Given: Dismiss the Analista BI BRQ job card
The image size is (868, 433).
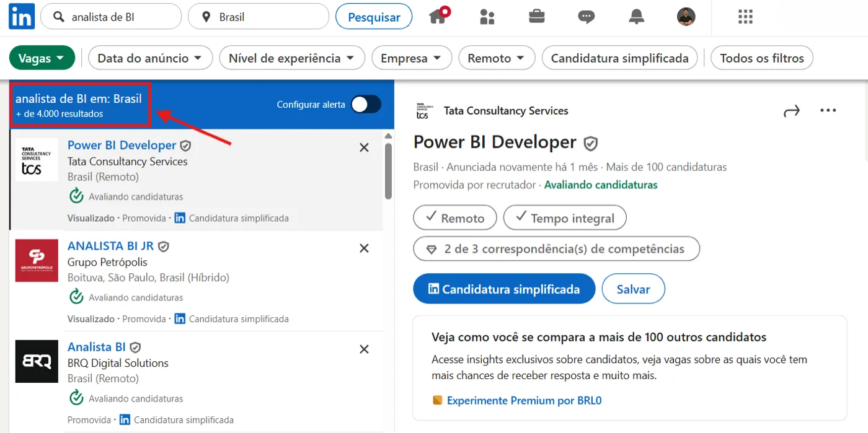Looking at the screenshot, I should click(x=364, y=349).
